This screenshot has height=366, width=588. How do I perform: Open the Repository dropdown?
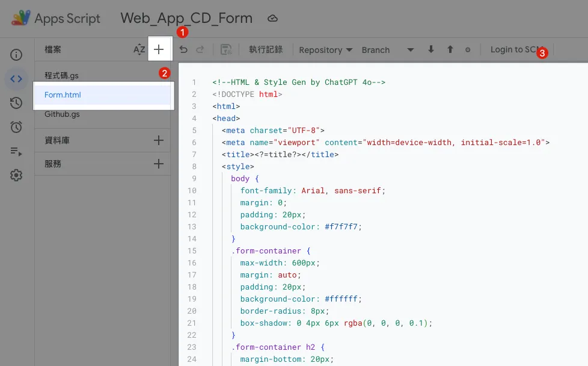tap(325, 50)
